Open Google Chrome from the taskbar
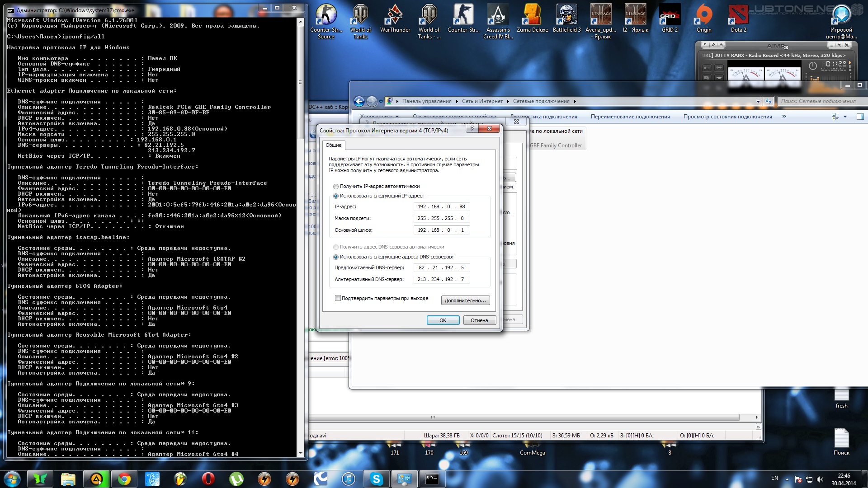 coord(124,479)
